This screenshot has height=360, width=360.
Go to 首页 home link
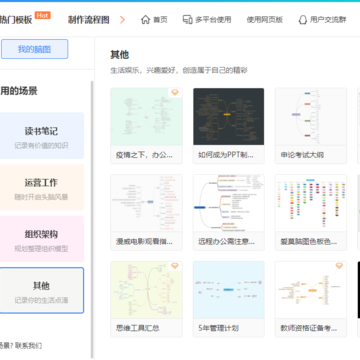[x=160, y=20]
